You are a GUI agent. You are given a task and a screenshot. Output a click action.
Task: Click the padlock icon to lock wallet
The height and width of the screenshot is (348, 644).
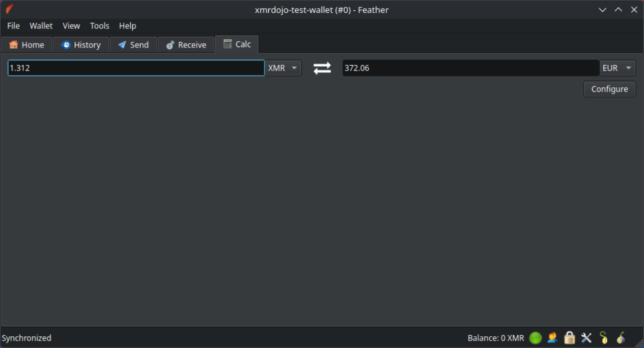[x=569, y=338]
